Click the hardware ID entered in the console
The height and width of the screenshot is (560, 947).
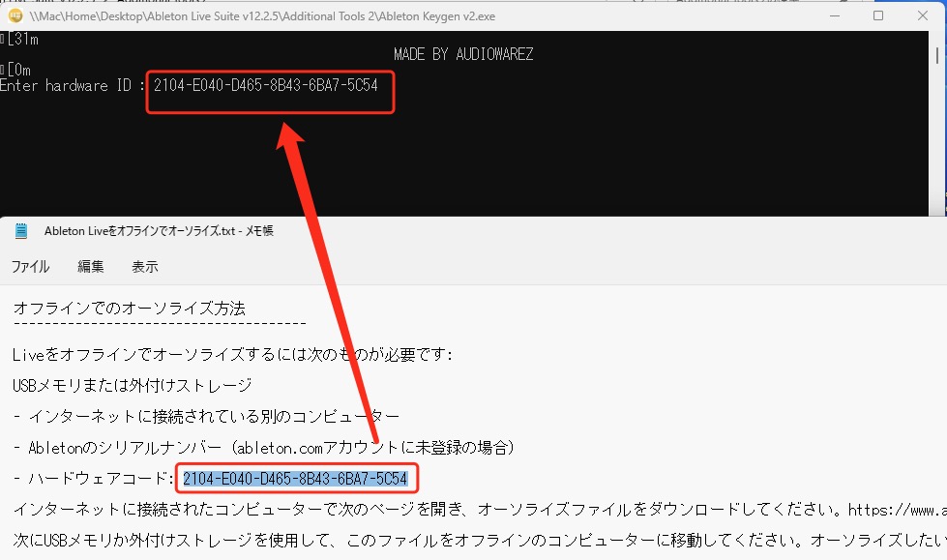(266, 85)
